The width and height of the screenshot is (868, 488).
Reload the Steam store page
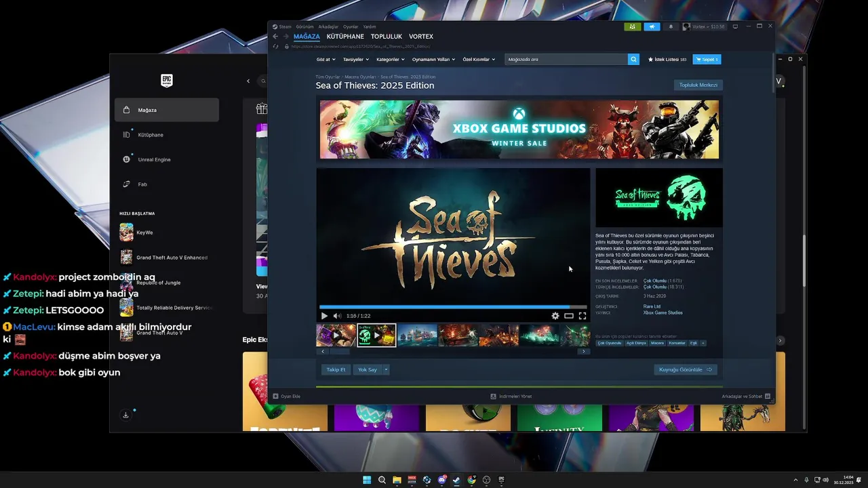(275, 47)
